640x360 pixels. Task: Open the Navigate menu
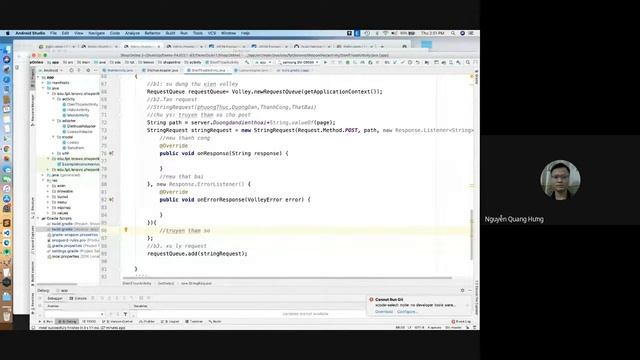coord(97,33)
